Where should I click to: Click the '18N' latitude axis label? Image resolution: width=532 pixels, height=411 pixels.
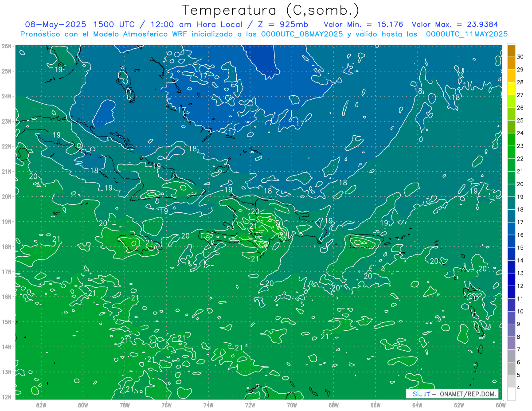point(7,247)
